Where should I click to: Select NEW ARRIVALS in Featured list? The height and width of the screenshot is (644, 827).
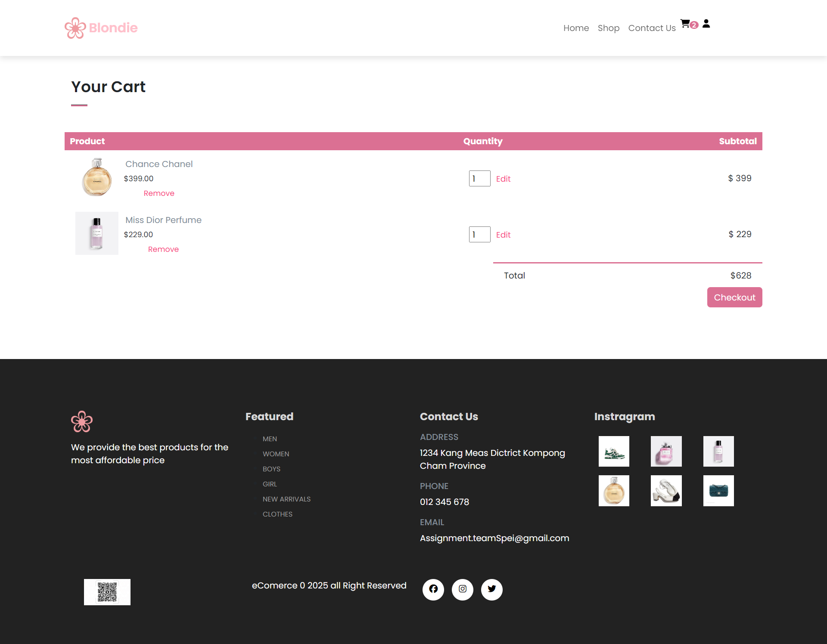click(286, 499)
